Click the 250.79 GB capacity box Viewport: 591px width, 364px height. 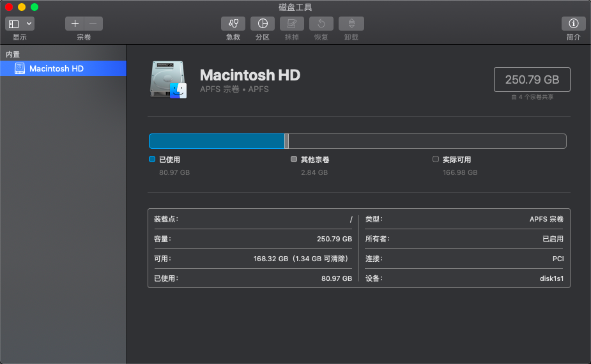532,80
